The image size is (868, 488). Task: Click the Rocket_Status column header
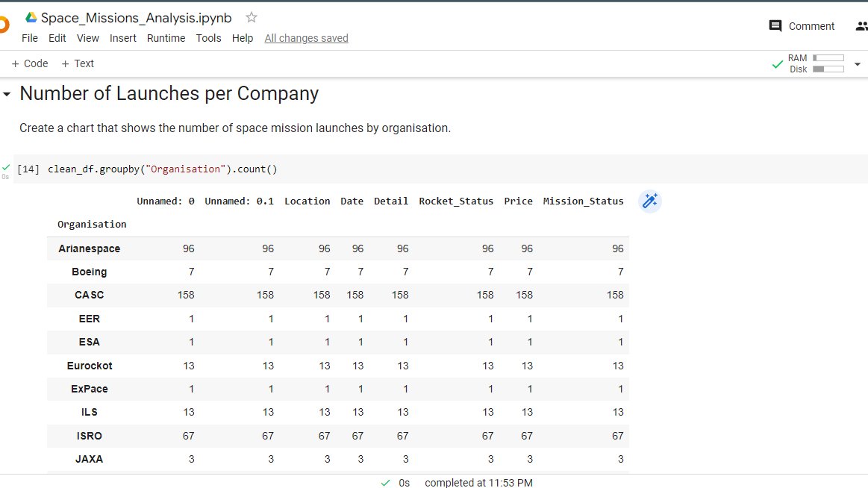tap(456, 201)
